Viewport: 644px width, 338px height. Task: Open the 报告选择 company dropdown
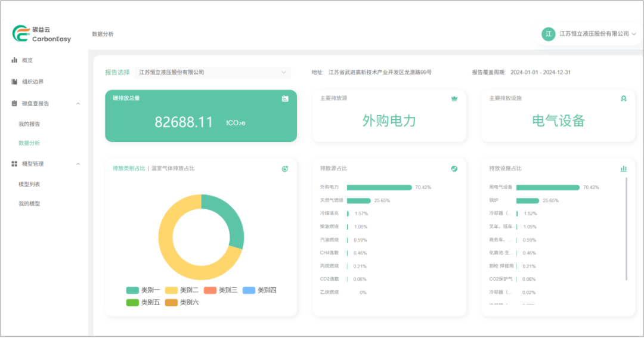point(213,72)
